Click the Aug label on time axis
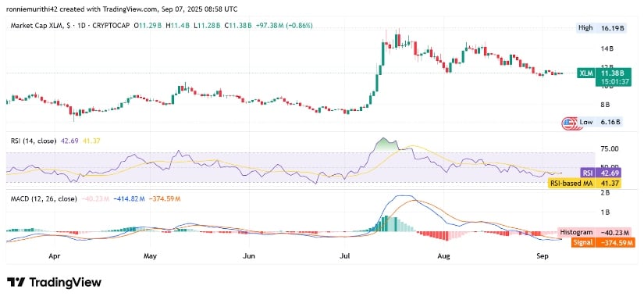The image size is (644, 300). 444,256
